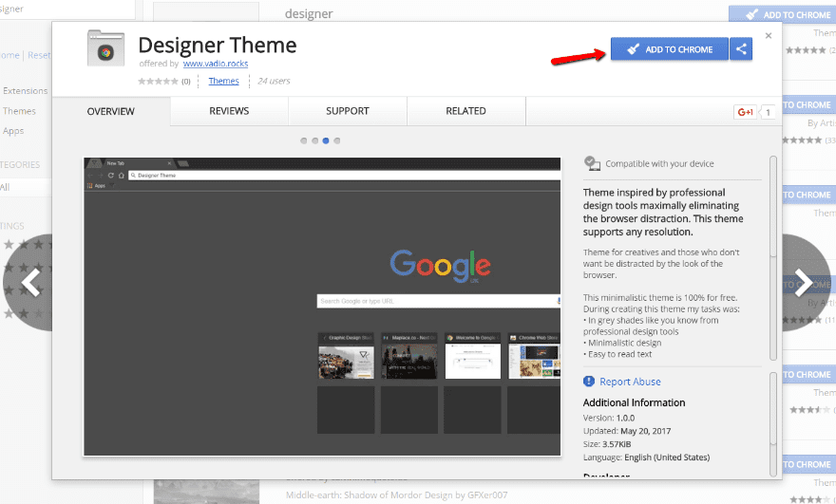Click Extensions in the background sidebar
The image size is (836, 504).
pos(25,91)
